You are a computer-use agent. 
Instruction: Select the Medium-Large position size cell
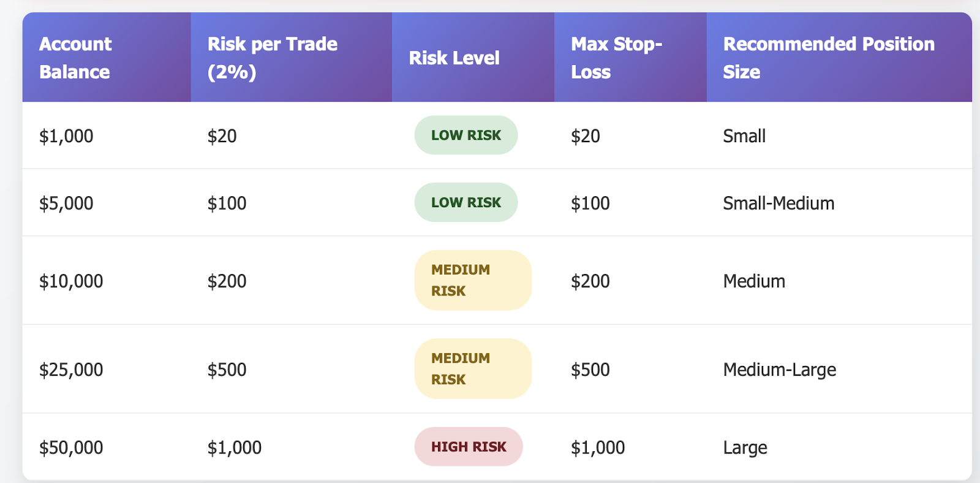(x=779, y=370)
